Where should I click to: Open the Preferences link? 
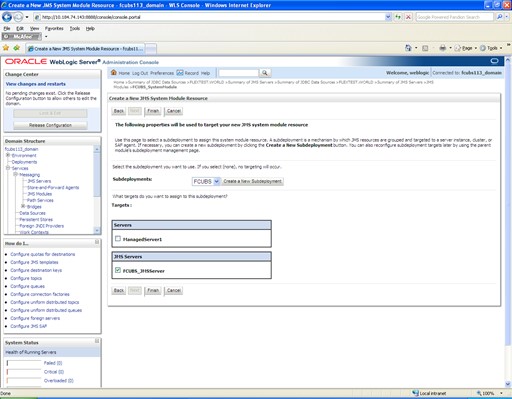162,73
